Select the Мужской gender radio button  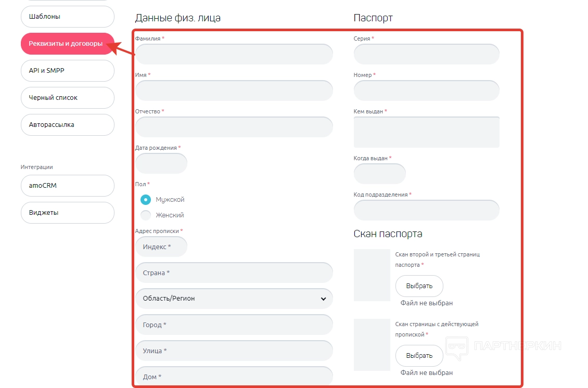pyautogui.click(x=146, y=200)
